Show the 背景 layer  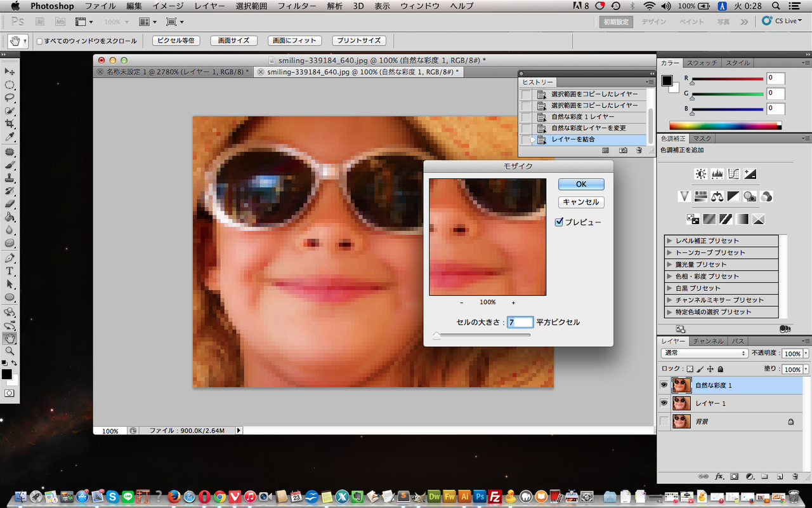[x=664, y=421]
